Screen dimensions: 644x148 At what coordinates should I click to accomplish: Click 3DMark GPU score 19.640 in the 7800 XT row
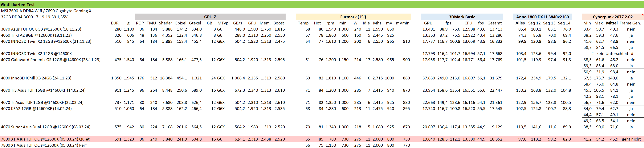(x=429, y=139)
